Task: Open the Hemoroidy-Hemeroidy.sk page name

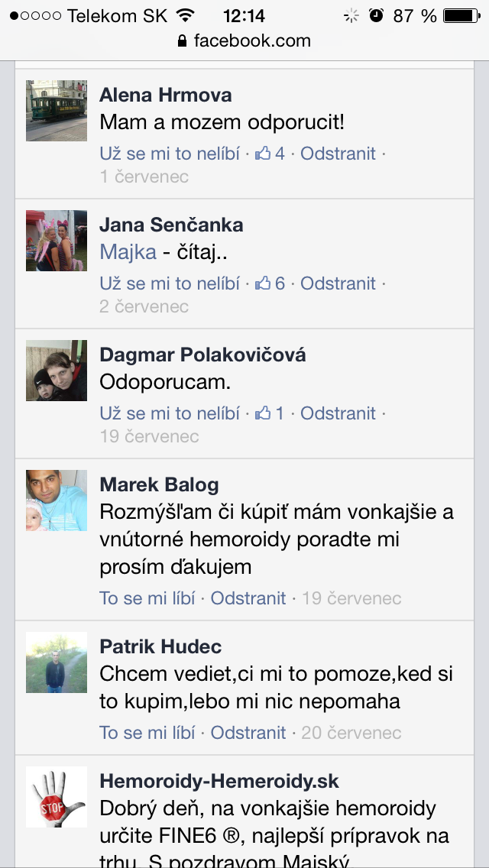Action: (x=219, y=781)
